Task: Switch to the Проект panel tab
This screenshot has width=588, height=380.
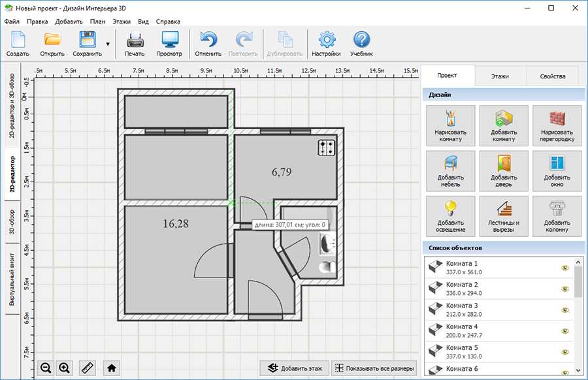Action: pyautogui.click(x=447, y=75)
